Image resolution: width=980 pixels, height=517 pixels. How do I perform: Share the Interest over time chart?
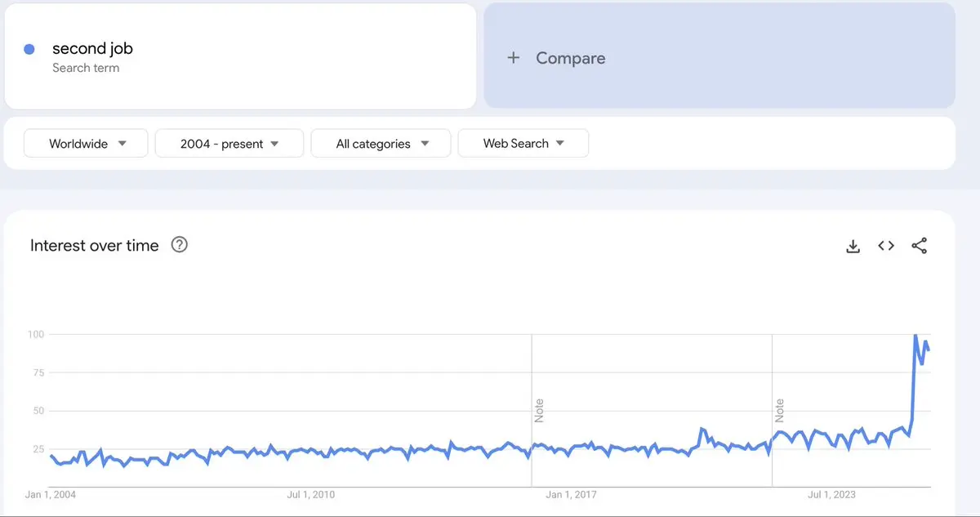[920, 246]
